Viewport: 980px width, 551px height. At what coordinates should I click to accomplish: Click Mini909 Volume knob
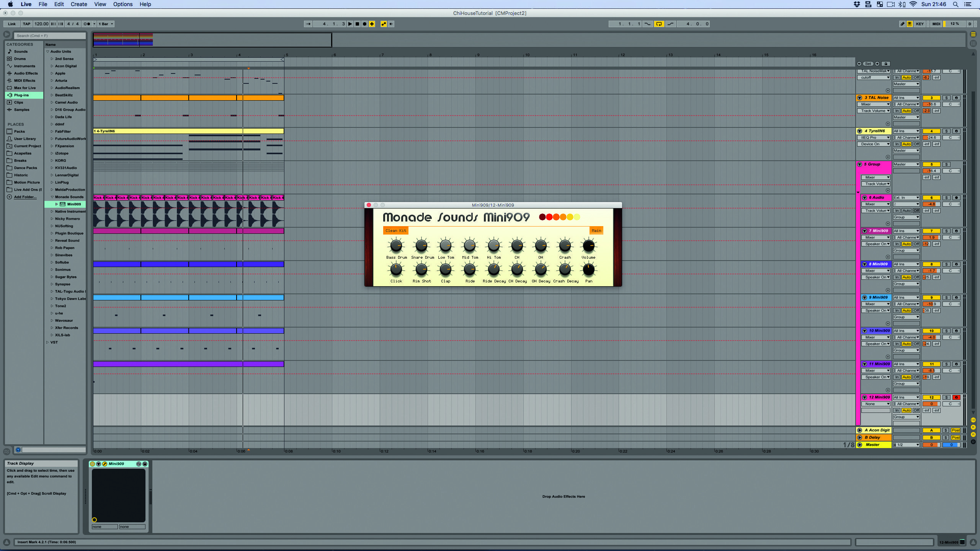[x=588, y=246]
